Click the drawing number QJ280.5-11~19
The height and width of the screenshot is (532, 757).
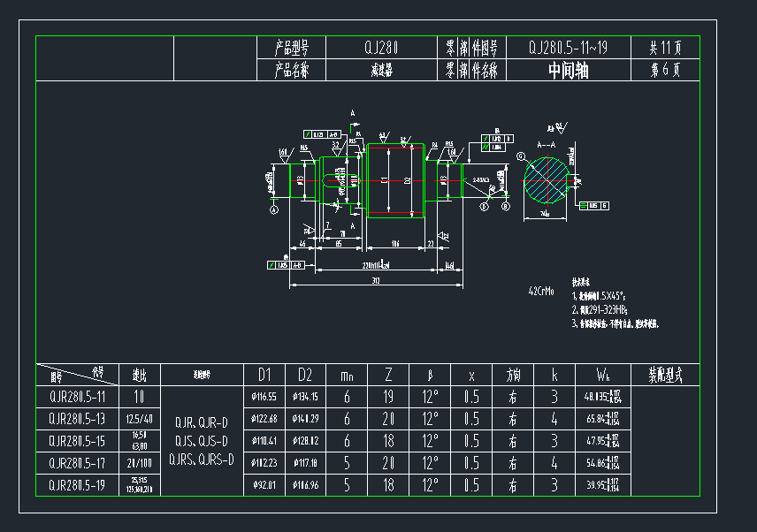point(569,48)
